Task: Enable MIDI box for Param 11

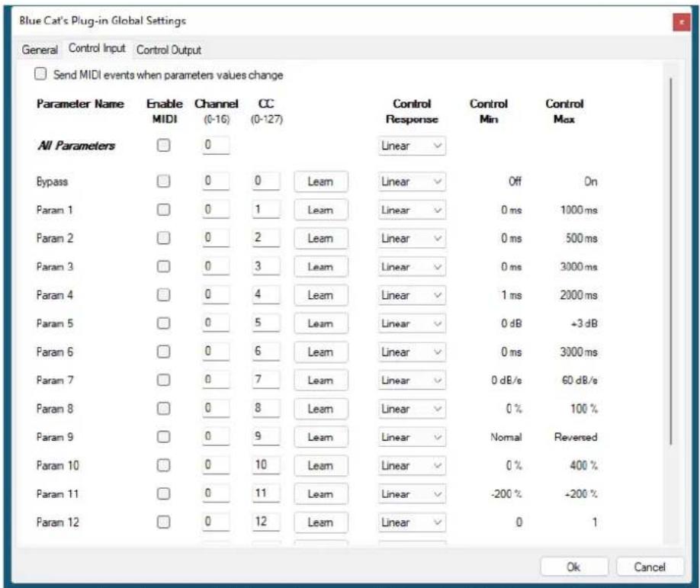Action: (163, 493)
